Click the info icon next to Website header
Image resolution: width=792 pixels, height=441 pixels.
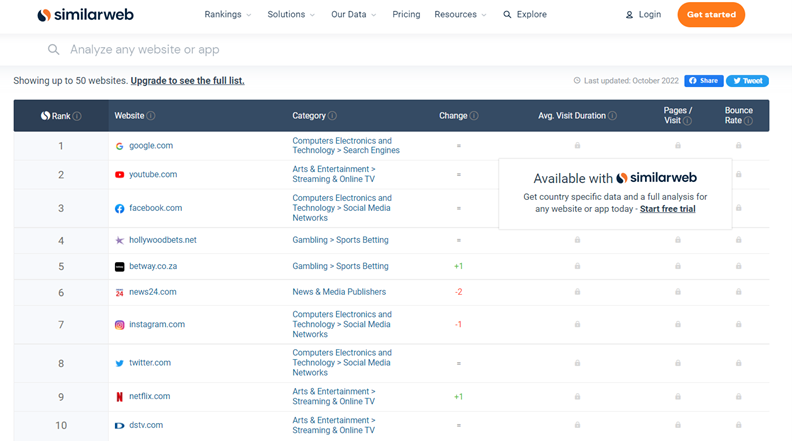[x=151, y=116]
